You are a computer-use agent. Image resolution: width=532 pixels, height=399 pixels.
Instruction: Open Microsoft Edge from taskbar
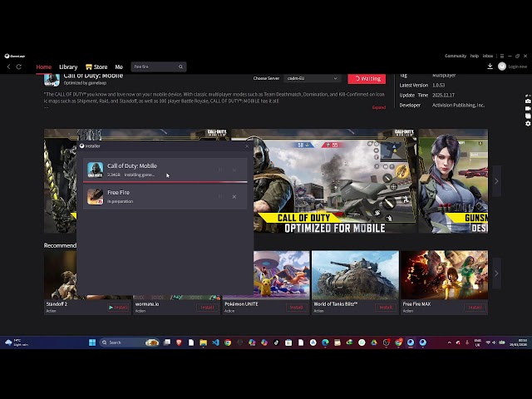click(x=325, y=342)
